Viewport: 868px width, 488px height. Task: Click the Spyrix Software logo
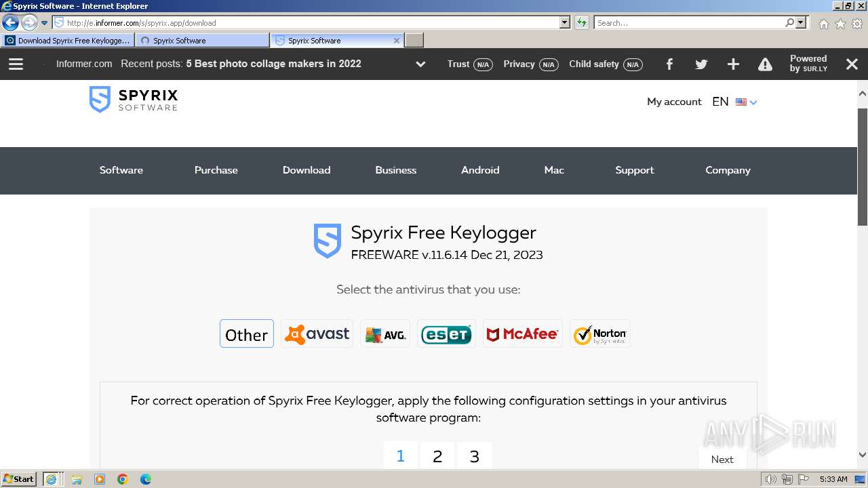pyautogui.click(x=134, y=99)
